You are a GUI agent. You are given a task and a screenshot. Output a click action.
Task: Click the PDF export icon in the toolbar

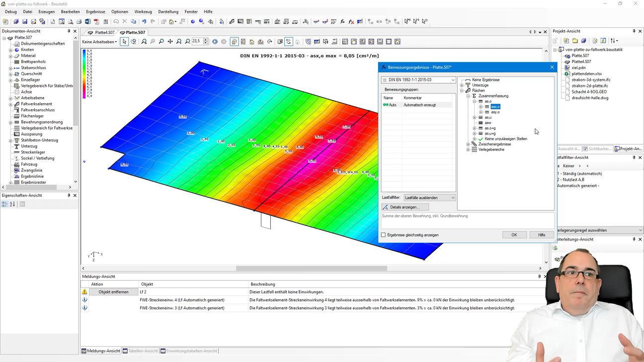(96, 22)
